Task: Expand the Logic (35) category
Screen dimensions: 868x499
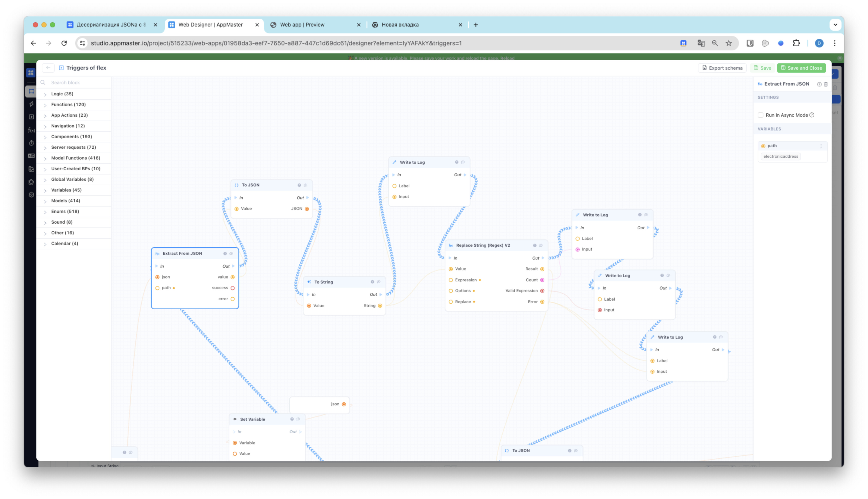Action: (74, 94)
